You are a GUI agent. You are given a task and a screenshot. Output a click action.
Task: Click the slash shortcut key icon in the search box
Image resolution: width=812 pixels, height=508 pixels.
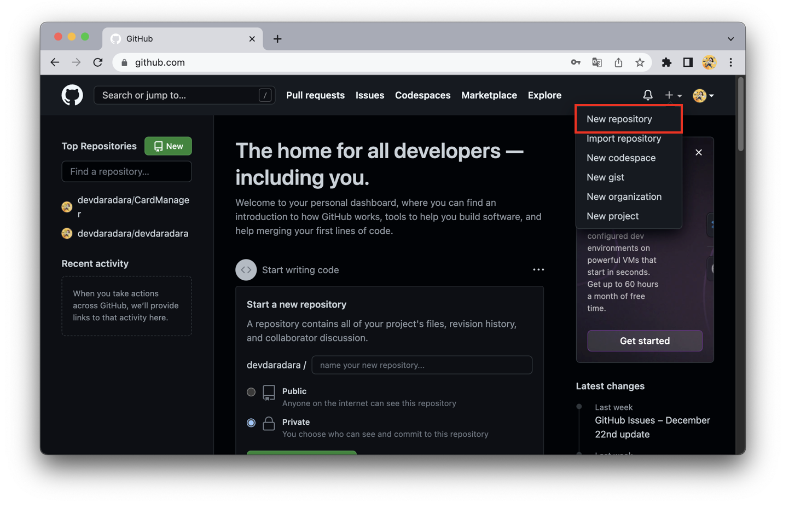[265, 95]
